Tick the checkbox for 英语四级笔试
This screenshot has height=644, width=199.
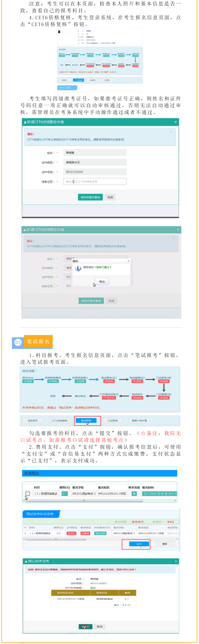[28, 494]
